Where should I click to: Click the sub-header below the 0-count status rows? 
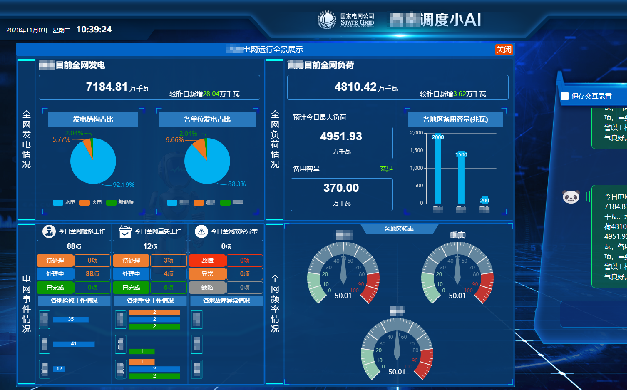tap(226, 300)
